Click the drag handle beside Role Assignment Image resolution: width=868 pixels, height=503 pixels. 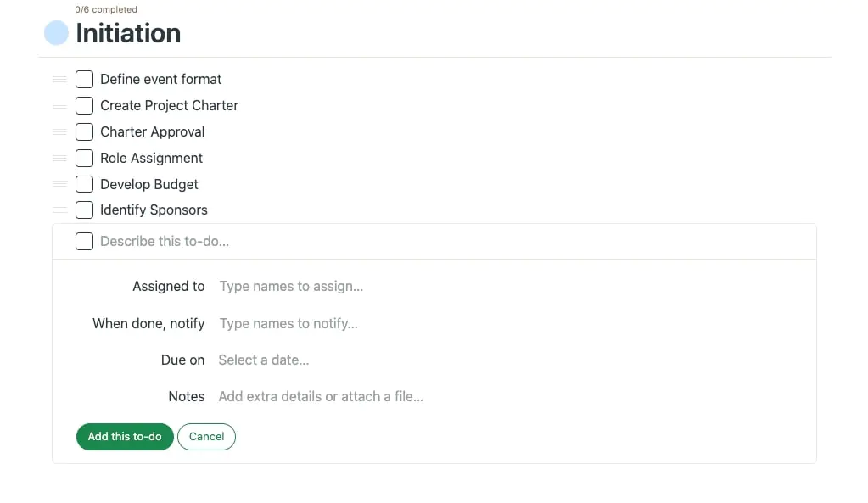click(59, 158)
